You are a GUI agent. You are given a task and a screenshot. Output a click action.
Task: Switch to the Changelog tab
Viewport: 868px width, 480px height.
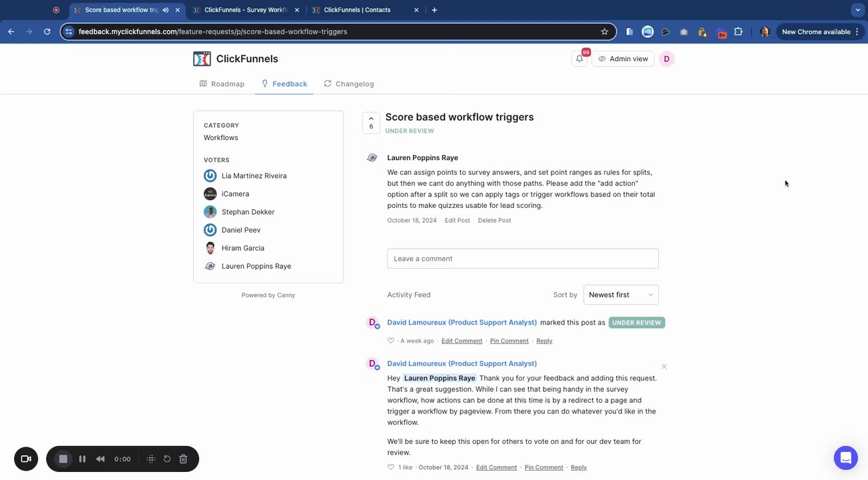(x=348, y=84)
